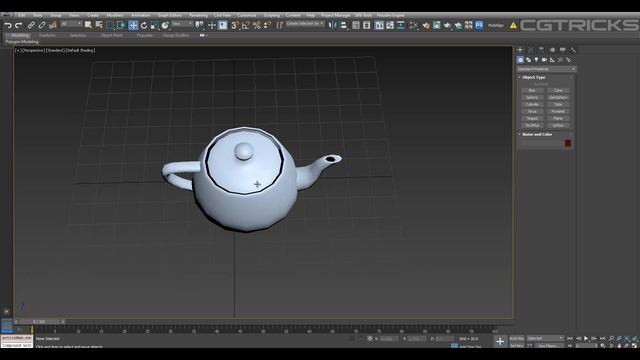Screen dimensions: 640x360
Task: Toggle the Spinner Snap button
Action: point(267,25)
